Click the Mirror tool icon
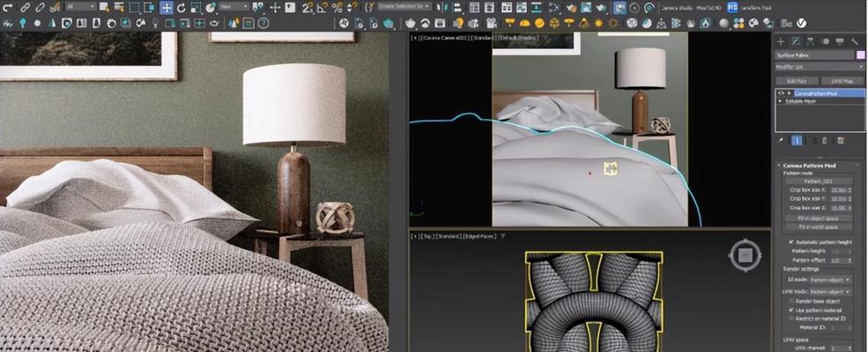The width and height of the screenshot is (868, 352). coord(441,8)
